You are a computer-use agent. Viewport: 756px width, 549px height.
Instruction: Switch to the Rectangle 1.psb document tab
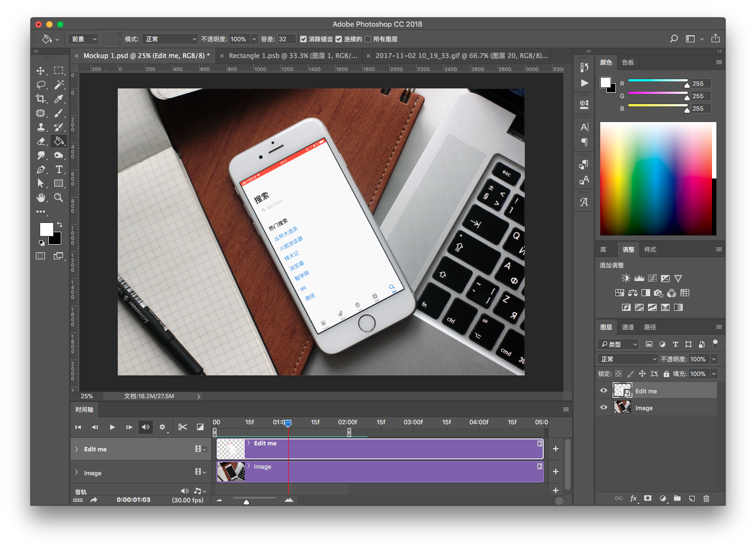click(293, 56)
